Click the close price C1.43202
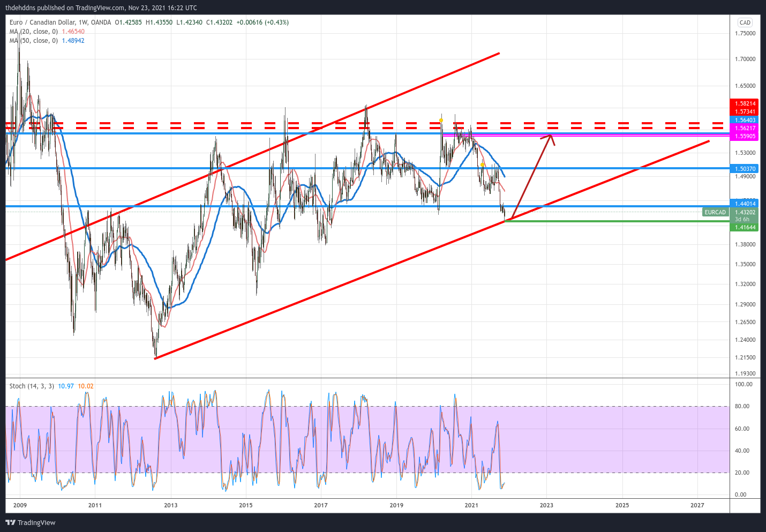Screen dimensions: 766x532 [220, 23]
